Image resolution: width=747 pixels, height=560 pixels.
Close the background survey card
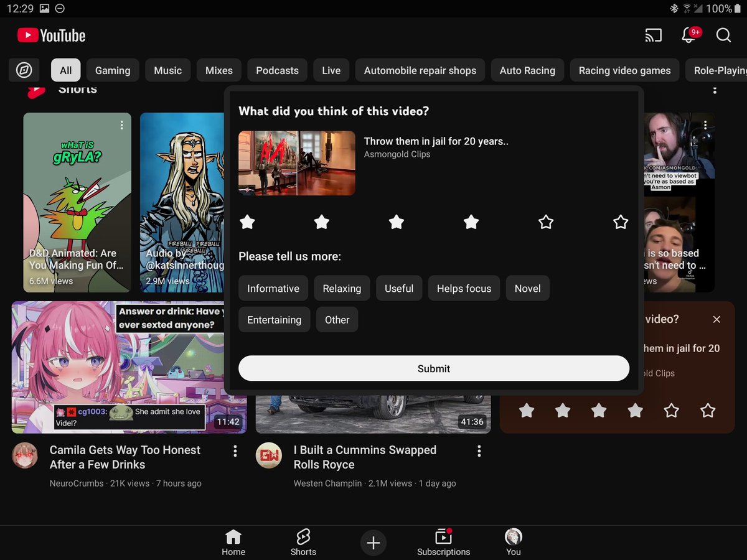pyautogui.click(x=716, y=319)
